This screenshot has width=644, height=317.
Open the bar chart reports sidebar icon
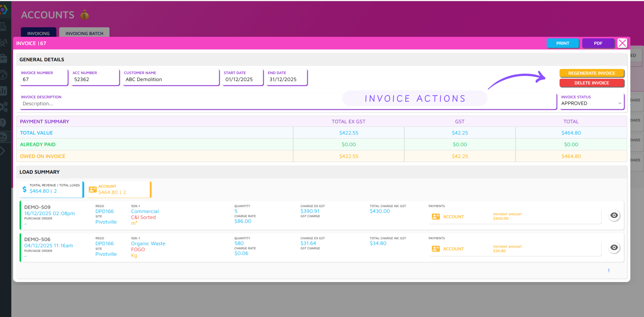(4, 91)
